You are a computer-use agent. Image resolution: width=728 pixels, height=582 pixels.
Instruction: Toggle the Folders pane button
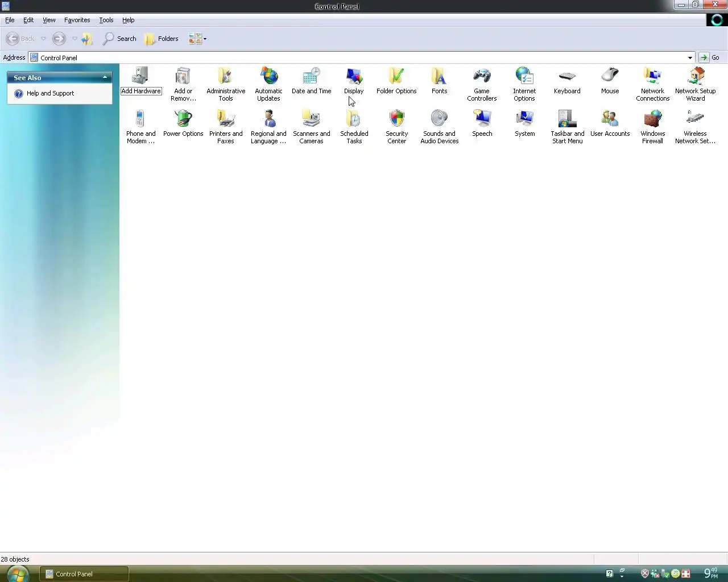162,39
